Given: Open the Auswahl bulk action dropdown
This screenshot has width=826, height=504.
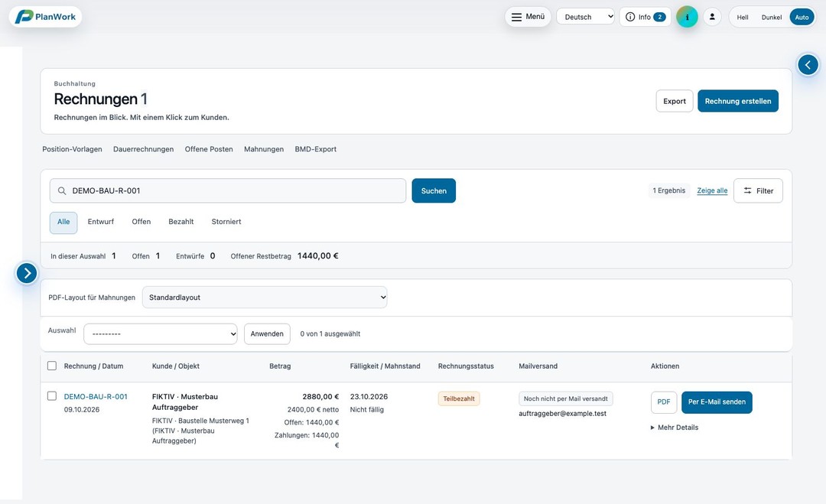Looking at the screenshot, I should [161, 334].
